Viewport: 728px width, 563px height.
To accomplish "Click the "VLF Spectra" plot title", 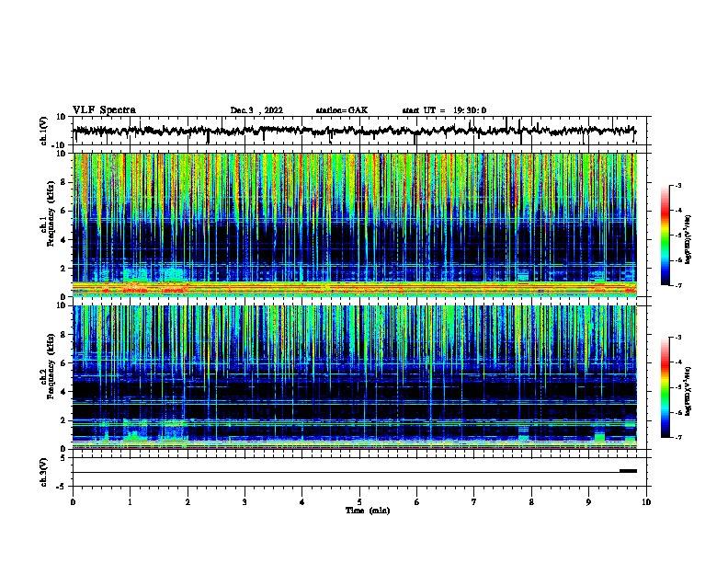I will click(x=104, y=110).
